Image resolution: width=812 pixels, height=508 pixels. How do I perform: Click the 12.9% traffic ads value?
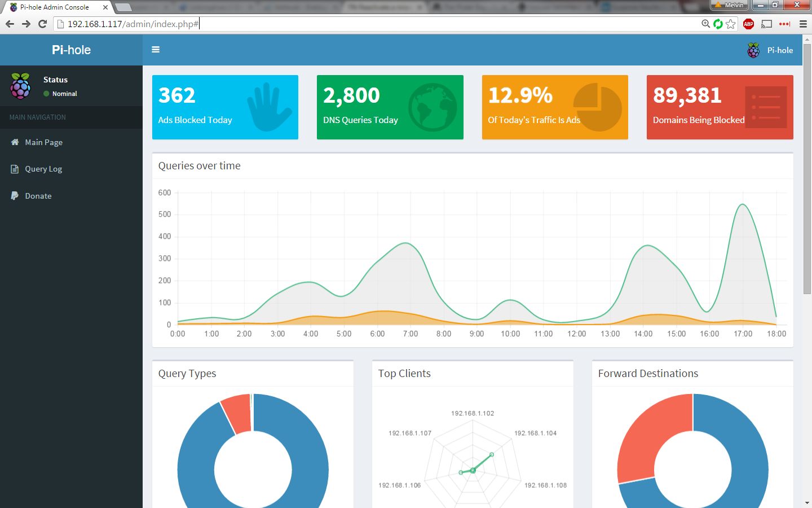(520, 95)
